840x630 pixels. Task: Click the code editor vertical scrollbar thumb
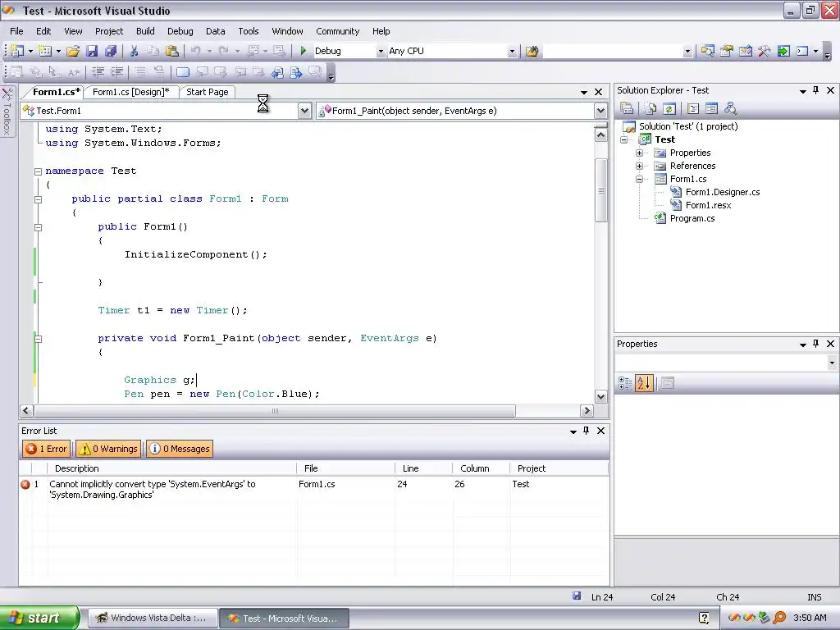point(600,190)
